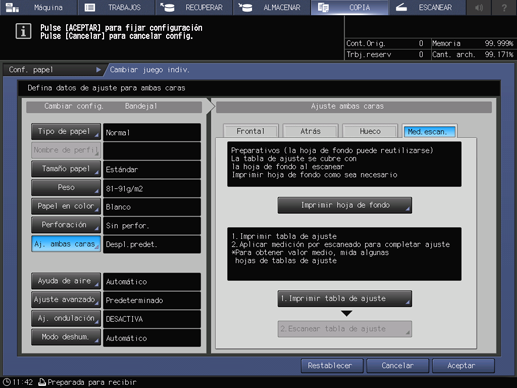The height and width of the screenshot is (388, 517).
Task: Open the Peso weight options
Action: [66, 187]
